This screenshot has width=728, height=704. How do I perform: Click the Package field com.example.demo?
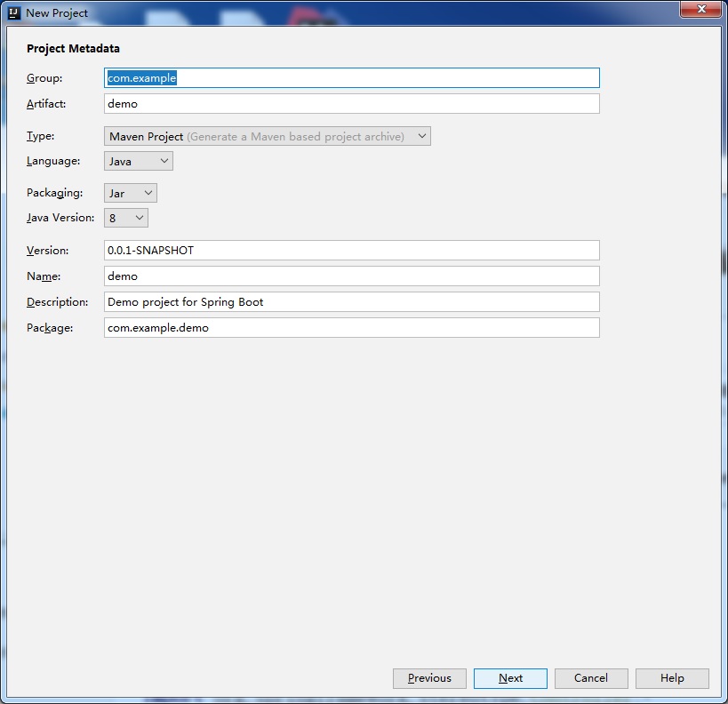coord(351,328)
